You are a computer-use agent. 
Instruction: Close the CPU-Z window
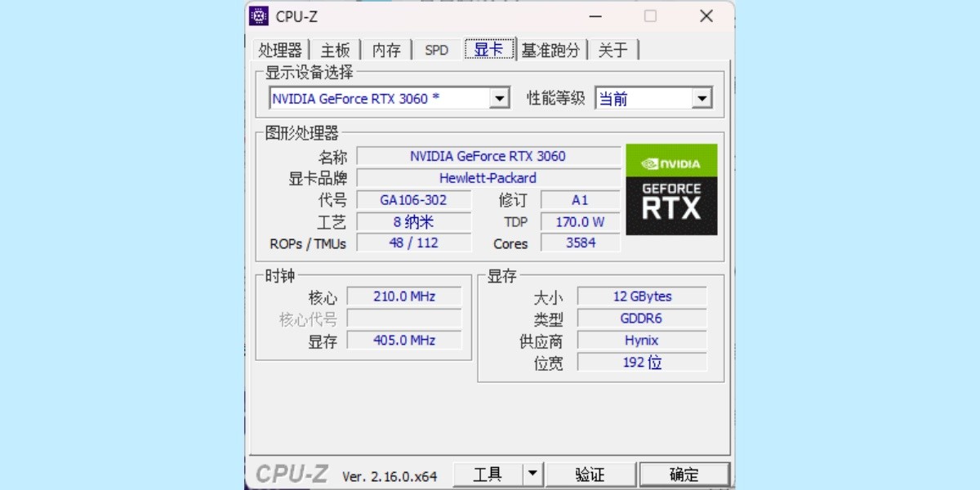(x=706, y=16)
